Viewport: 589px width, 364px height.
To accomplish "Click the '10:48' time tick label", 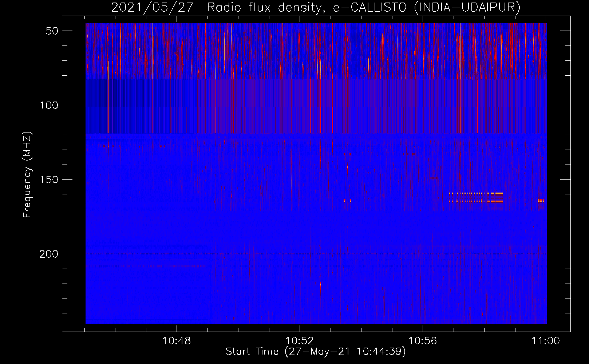I will click(177, 341).
